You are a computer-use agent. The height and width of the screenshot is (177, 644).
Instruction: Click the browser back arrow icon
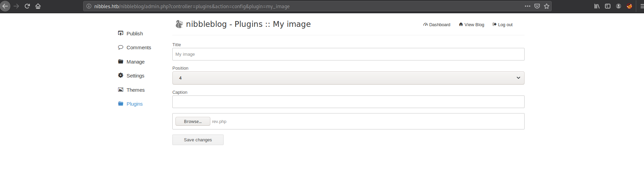tap(5, 6)
